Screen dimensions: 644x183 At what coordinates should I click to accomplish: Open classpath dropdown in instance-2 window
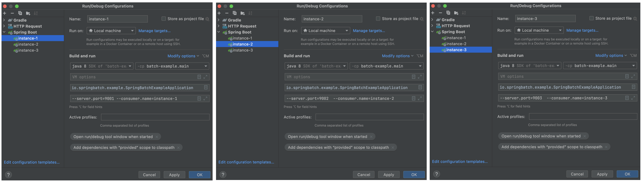387,66
